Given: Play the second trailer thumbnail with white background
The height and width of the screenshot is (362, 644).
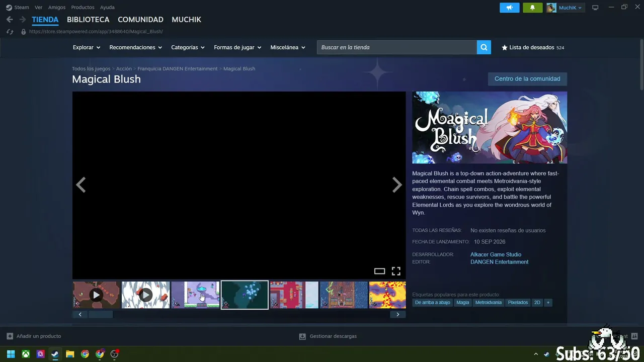Looking at the screenshot, I should click(145, 295).
